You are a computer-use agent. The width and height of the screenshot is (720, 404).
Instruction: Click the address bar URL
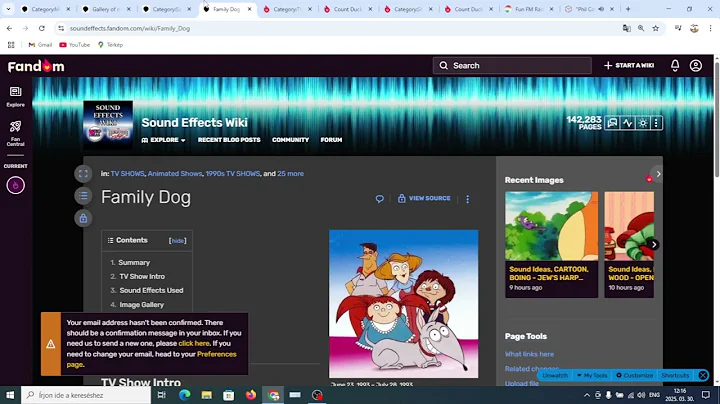pyautogui.click(x=129, y=28)
